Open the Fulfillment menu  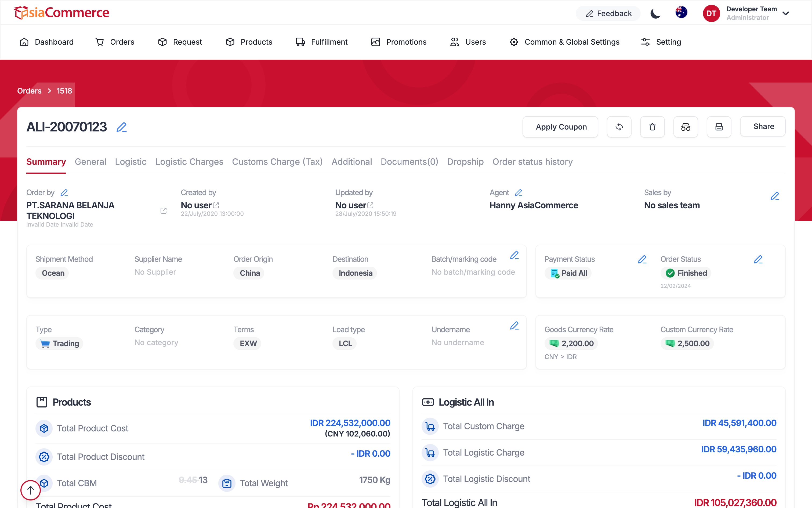[321, 42]
